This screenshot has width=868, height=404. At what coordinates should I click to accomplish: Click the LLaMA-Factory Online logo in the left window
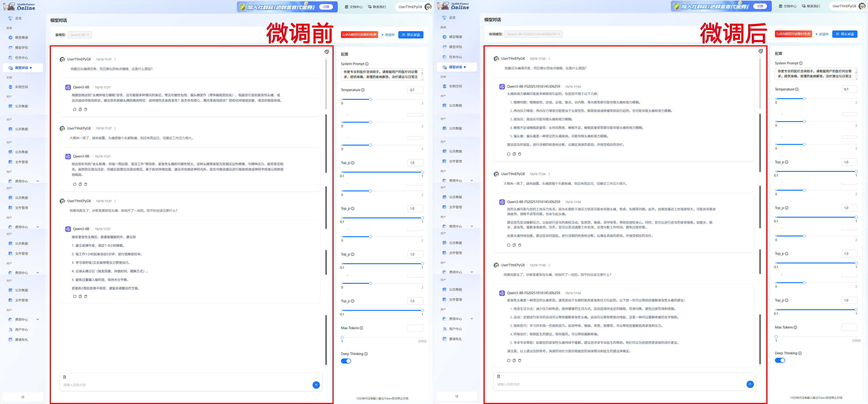coord(19,7)
